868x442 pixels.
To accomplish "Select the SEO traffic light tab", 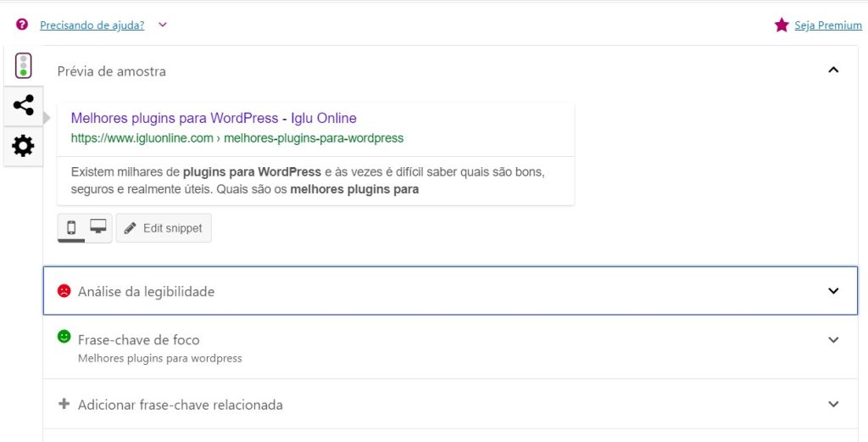I will pos(23,65).
